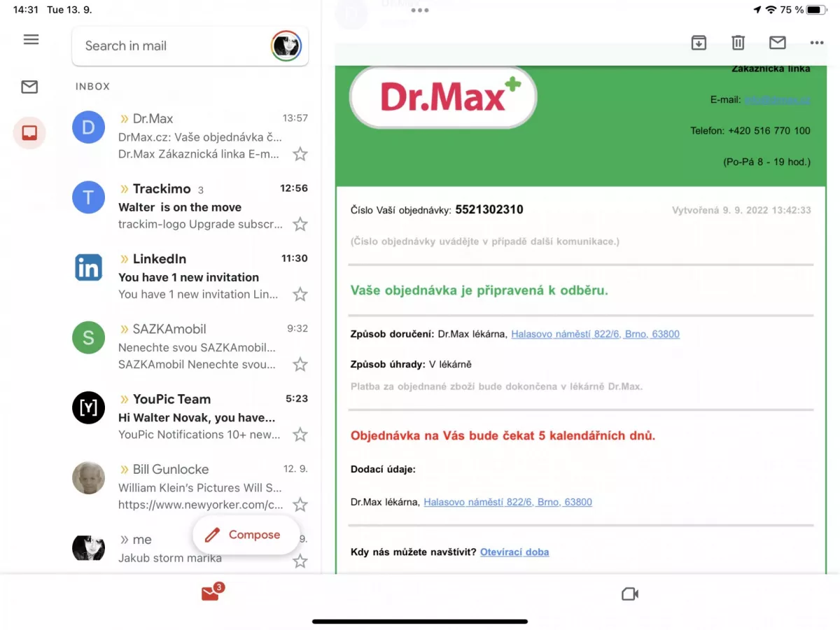
Task: Open the hamburger main menu
Action: tap(31, 40)
